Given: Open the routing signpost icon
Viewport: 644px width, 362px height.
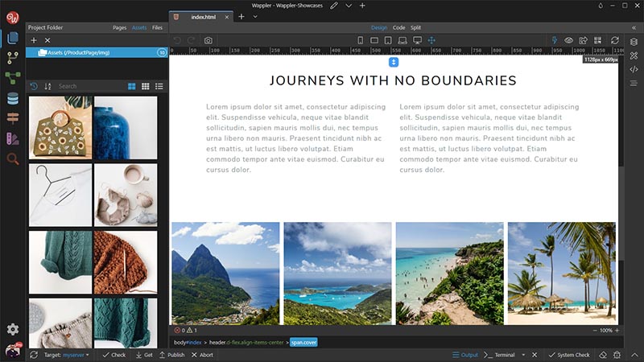Looking at the screenshot, I should (x=13, y=118).
